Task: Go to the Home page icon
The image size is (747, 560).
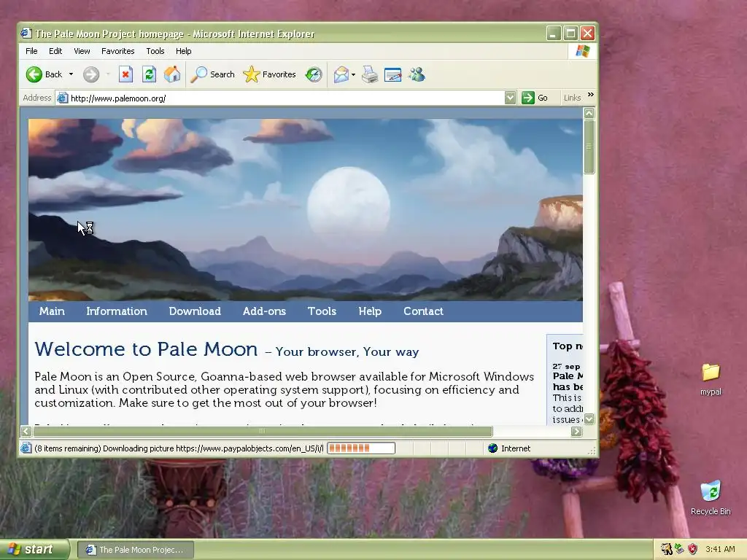Action: coord(172,74)
